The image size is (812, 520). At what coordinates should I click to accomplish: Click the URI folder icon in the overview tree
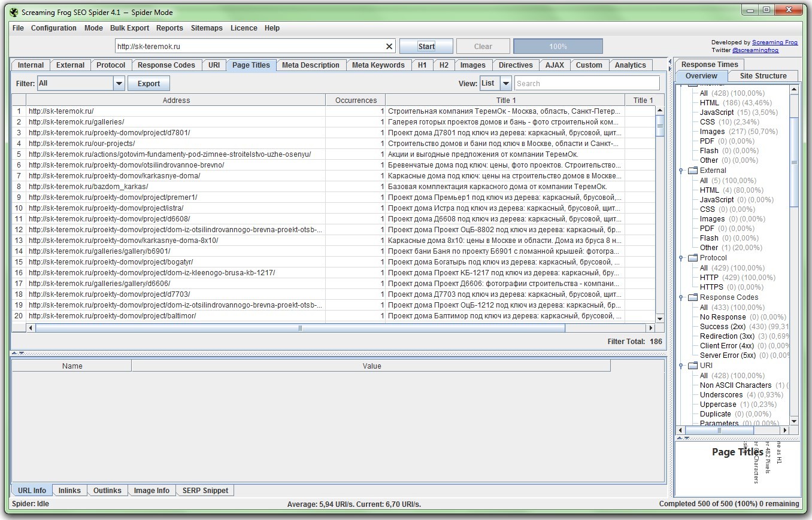pos(692,366)
